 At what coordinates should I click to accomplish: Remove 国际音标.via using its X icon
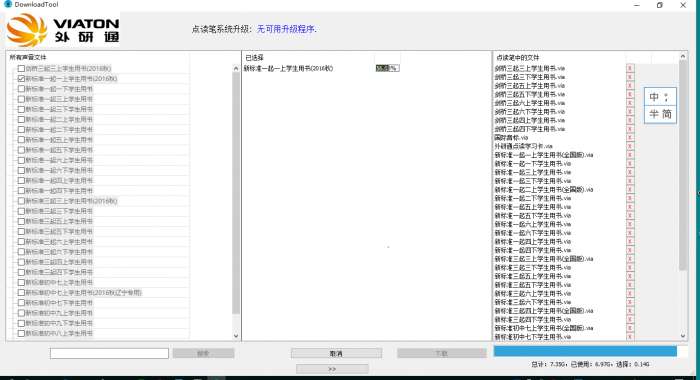[630, 138]
